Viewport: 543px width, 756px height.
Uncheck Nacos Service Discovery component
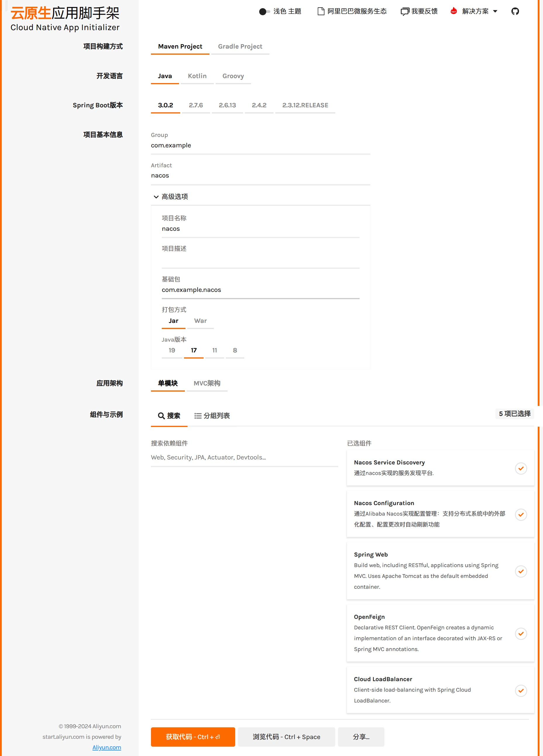521,468
